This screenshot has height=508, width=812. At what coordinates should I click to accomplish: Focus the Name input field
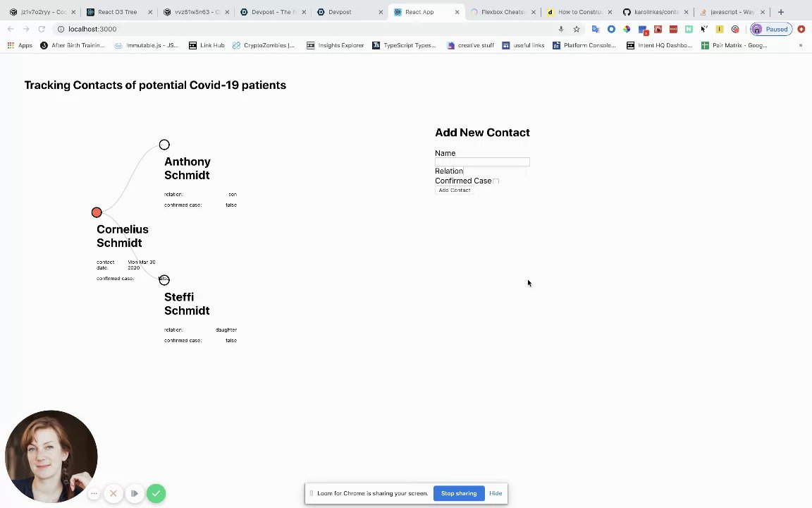coord(482,162)
